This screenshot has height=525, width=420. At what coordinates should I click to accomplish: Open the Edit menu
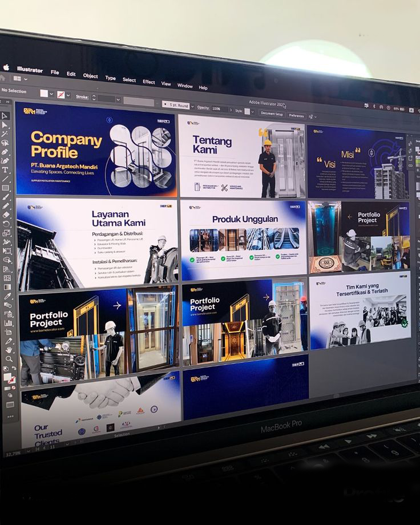pyautogui.click(x=71, y=74)
